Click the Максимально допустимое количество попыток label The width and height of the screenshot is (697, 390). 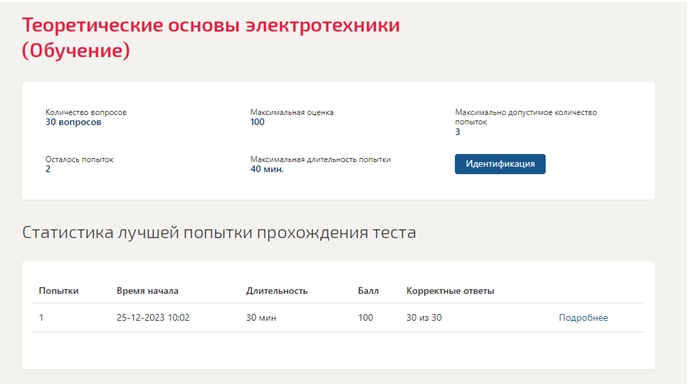click(x=526, y=117)
